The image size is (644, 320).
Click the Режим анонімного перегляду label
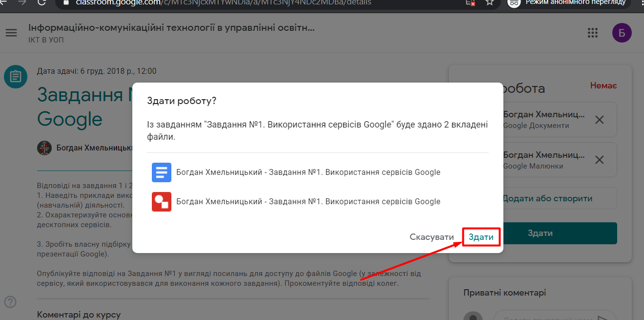click(x=576, y=2)
